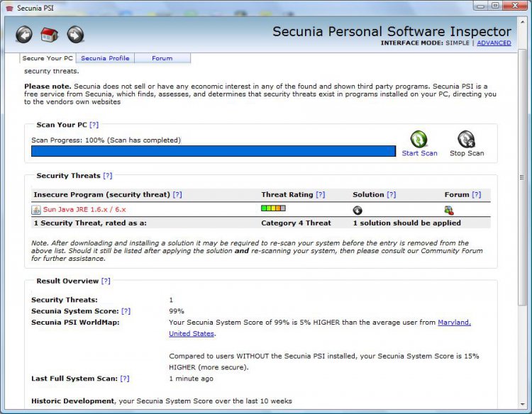This screenshot has width=532, height=414.
Task: Click '1 Security Threat, rated as a:' text
Action: point(90,223)
